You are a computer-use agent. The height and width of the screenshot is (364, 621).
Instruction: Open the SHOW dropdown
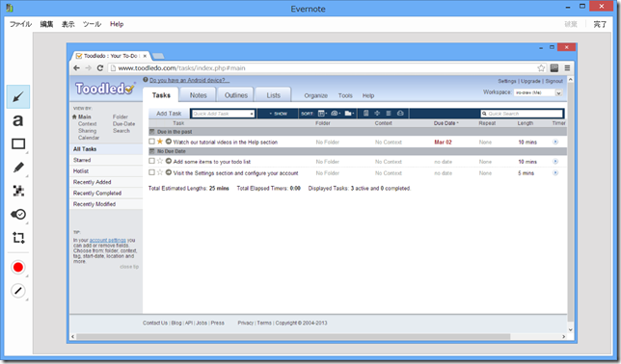click(278, 114)
